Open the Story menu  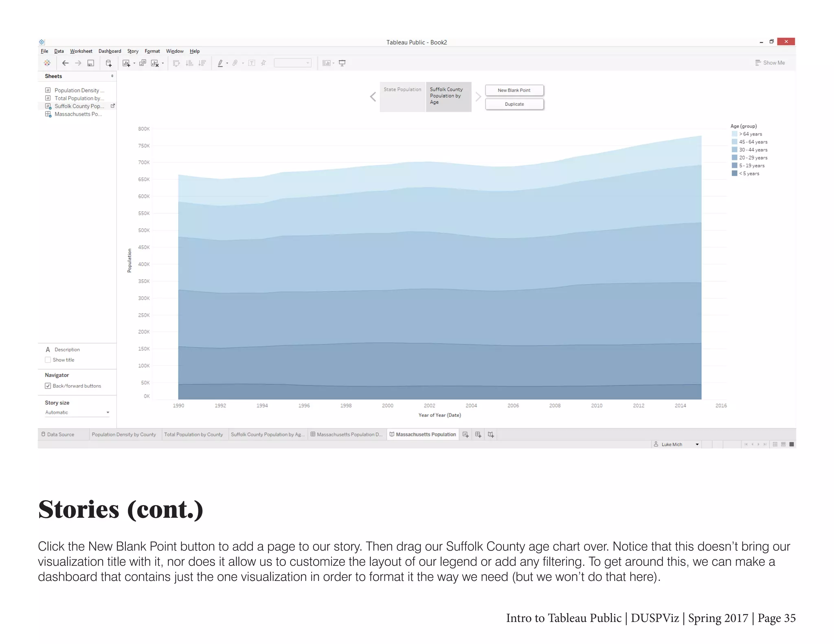coord(133,51)
